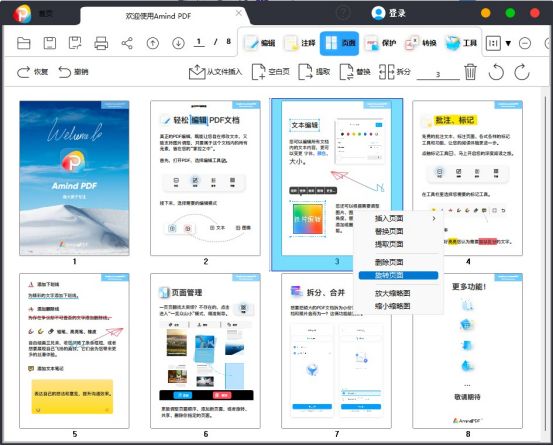
Task: Click the 提取 (Extract) button
Action: click(x=314, y=72)
